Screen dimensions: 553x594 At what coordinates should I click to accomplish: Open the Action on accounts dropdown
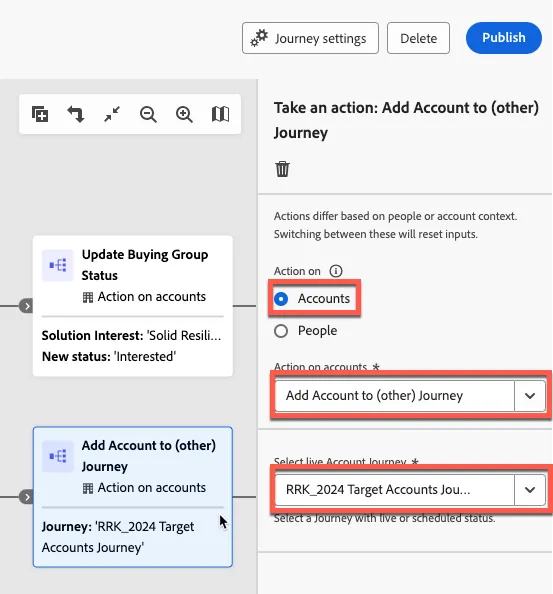[410, 395]
